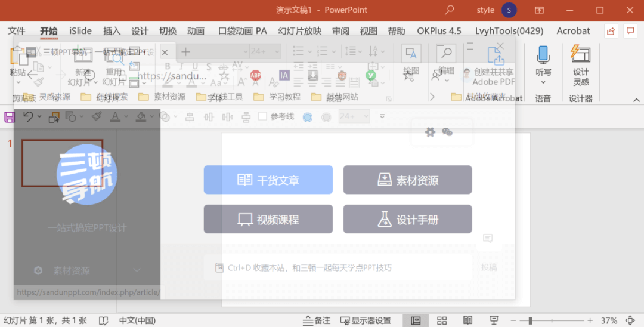
Task: Toggle Bold formatting in ribbon
Action: pos(168,66)
